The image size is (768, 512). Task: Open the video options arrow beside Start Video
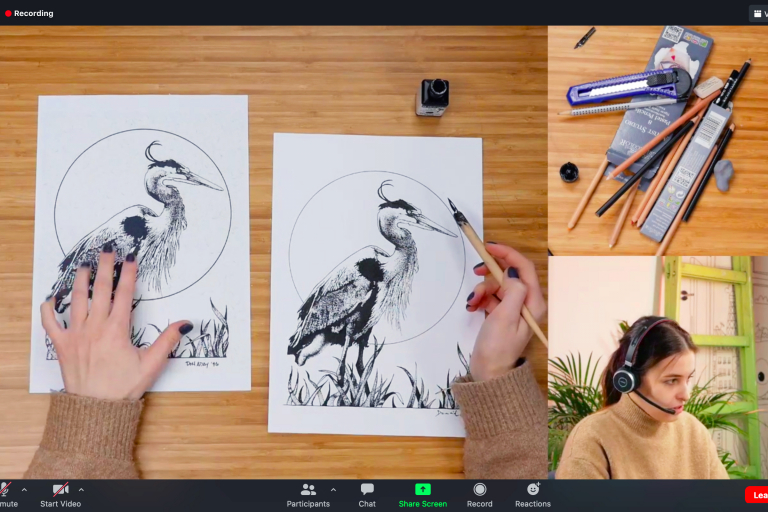pyautogui.click(x=81, y=490)
